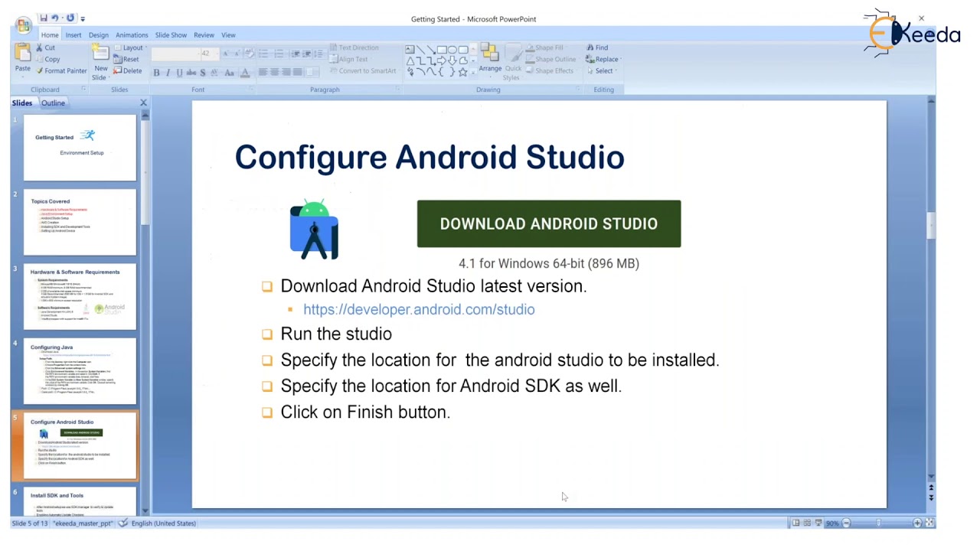
Task: Click the Redo/repeat icon
Action: tap(70, 18)
